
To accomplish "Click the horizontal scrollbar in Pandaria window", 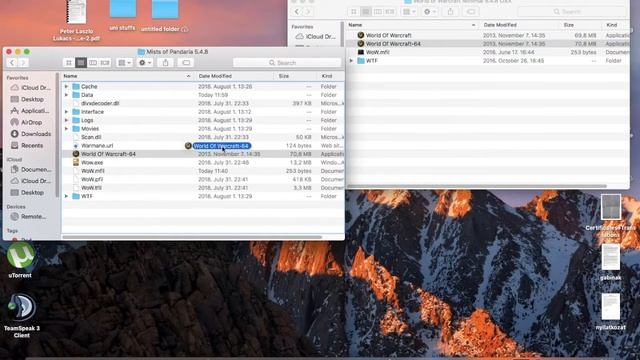I will (192, 237).
